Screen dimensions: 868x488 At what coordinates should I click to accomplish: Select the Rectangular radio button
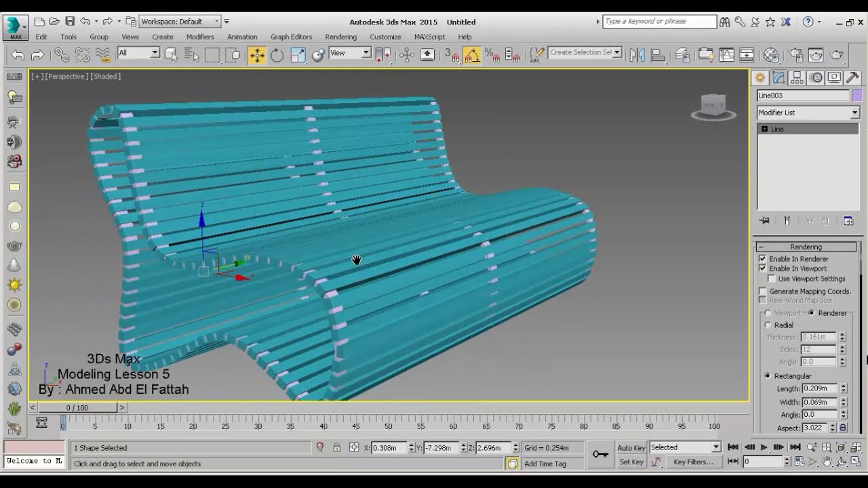click(x=768, y=376)
